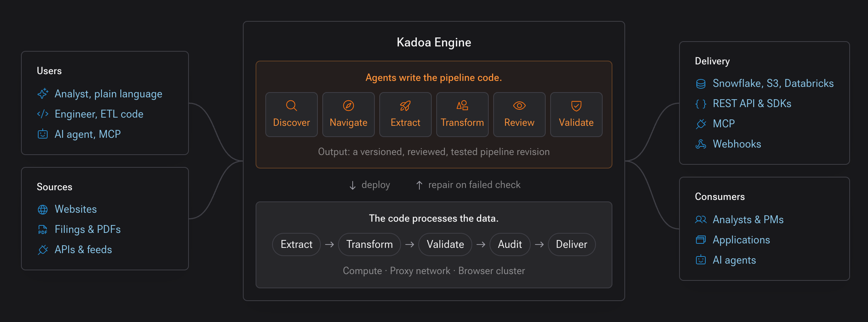
Task: Select the Delivery panel heading
Action: point(712,61)
